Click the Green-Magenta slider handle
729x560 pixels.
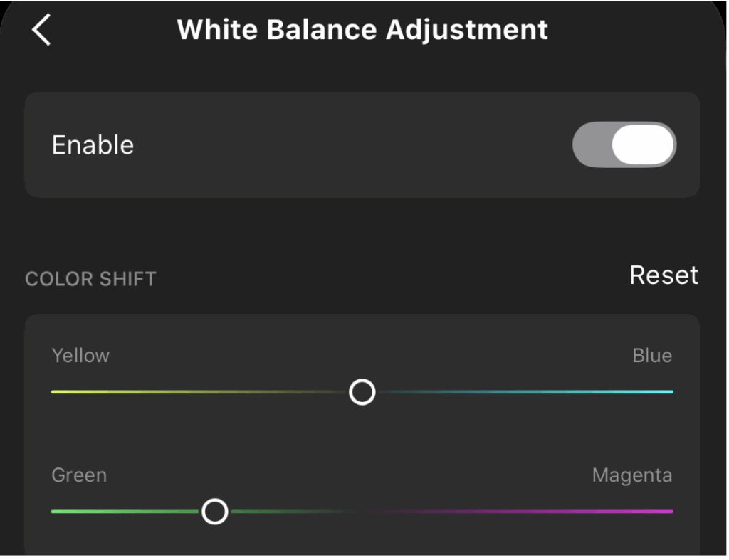214,511
